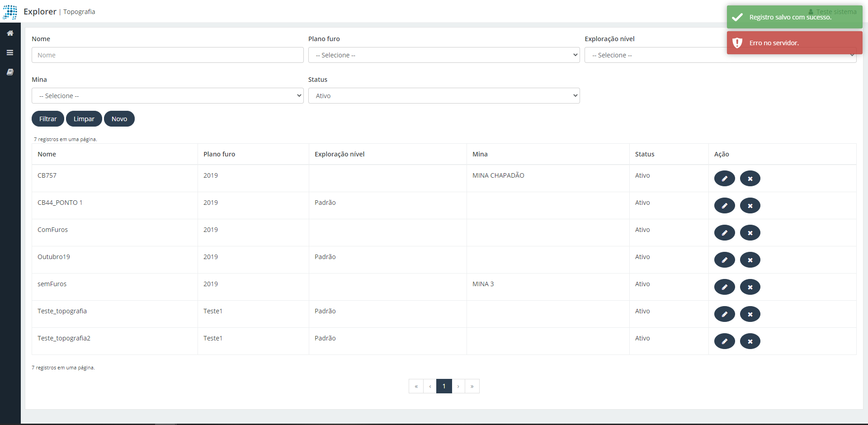Click the 'Explorer' app title
This screenshot has width=868, height=425.
click(x=40, y=12)
